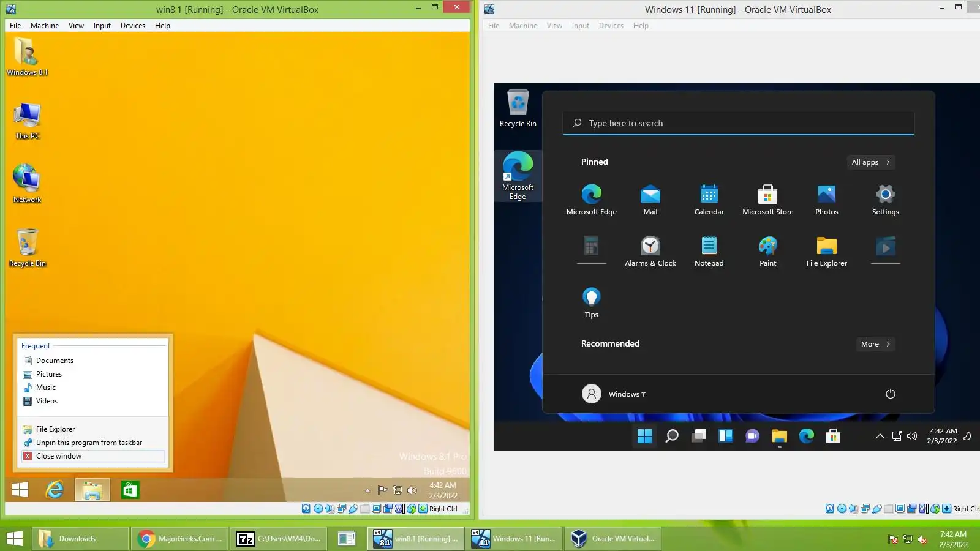Open the 7-Zip window from host taskbar

(280, 539)
